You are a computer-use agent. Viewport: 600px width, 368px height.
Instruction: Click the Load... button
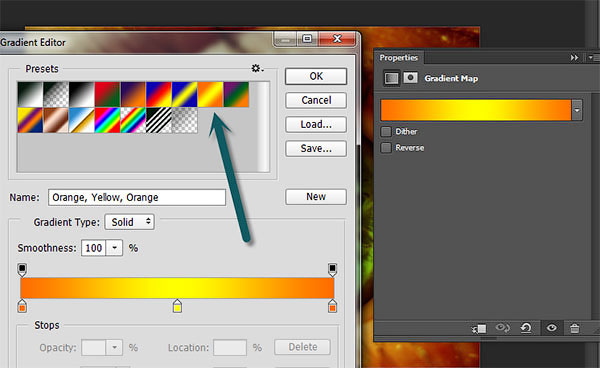(x=316, y=124)
